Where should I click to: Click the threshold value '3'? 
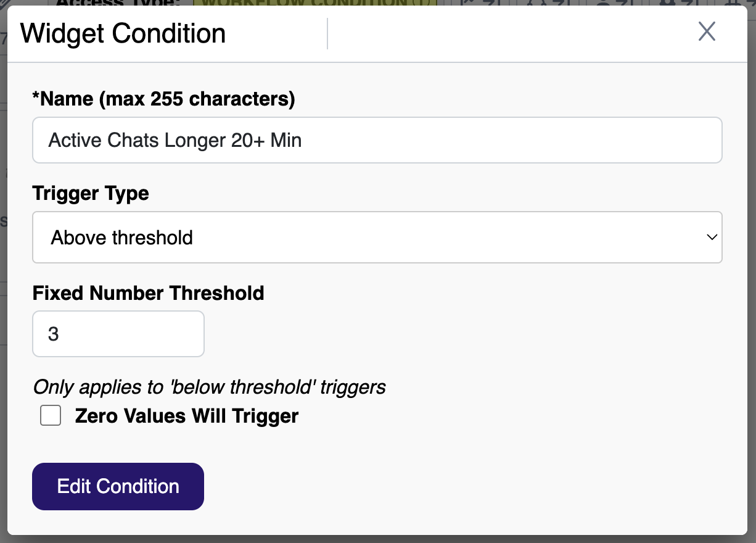[x=54, y=334]
